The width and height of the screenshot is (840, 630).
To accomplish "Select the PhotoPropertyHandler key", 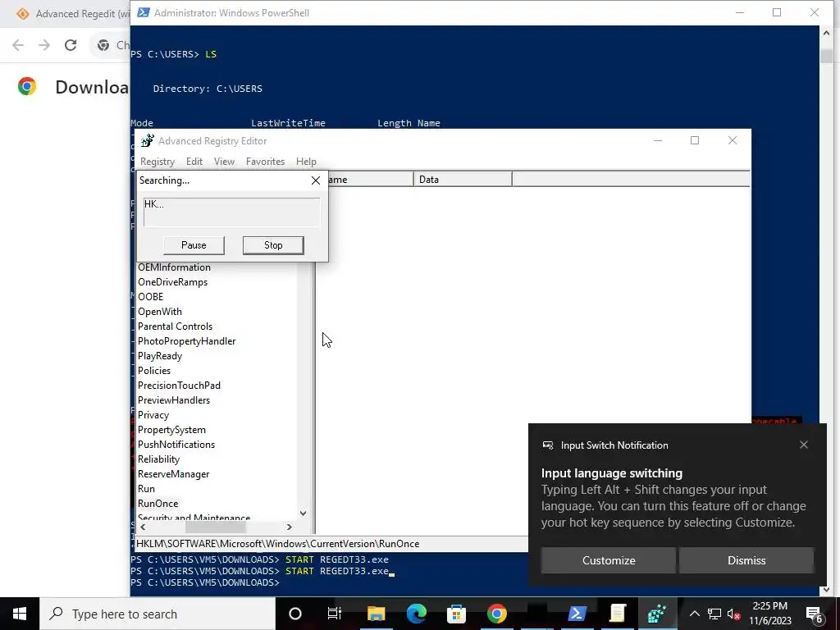I will tap(186, 341).
